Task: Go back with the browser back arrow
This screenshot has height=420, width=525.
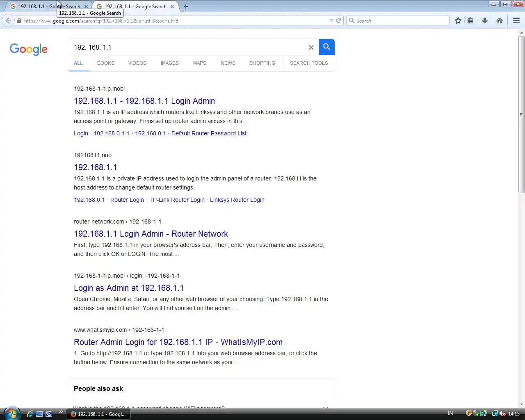Action: 8,21
